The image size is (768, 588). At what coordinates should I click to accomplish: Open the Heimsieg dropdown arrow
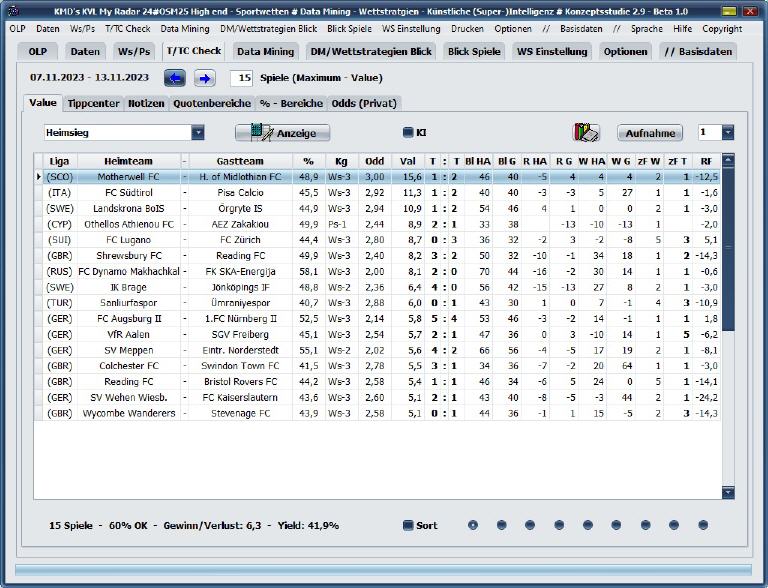[198, 132]
